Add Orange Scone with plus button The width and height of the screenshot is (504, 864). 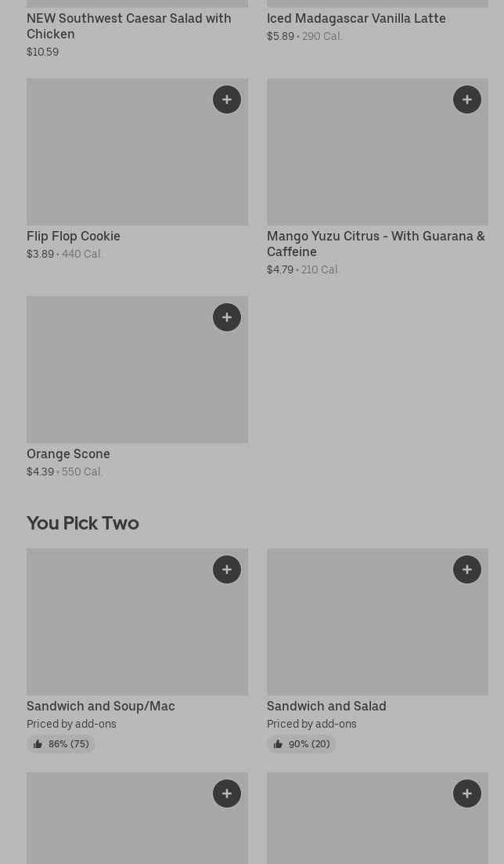click(x=227, y=317)
